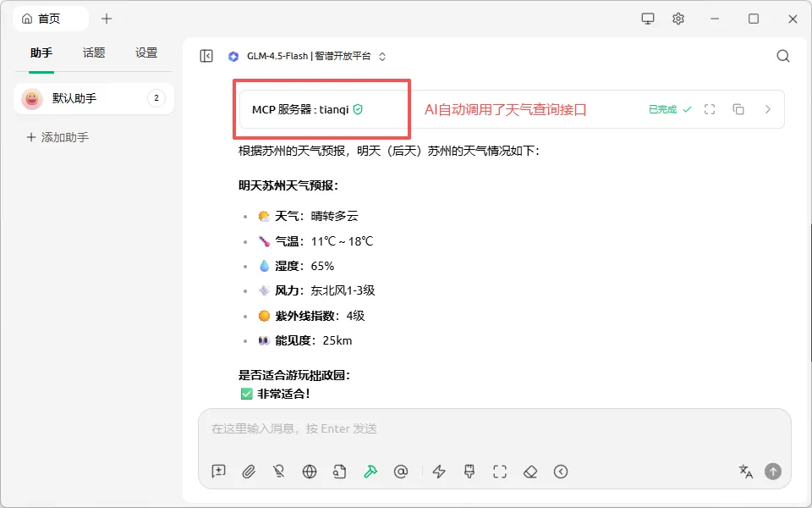Toggle the crossed-out microphone icon

coord(279,472)
